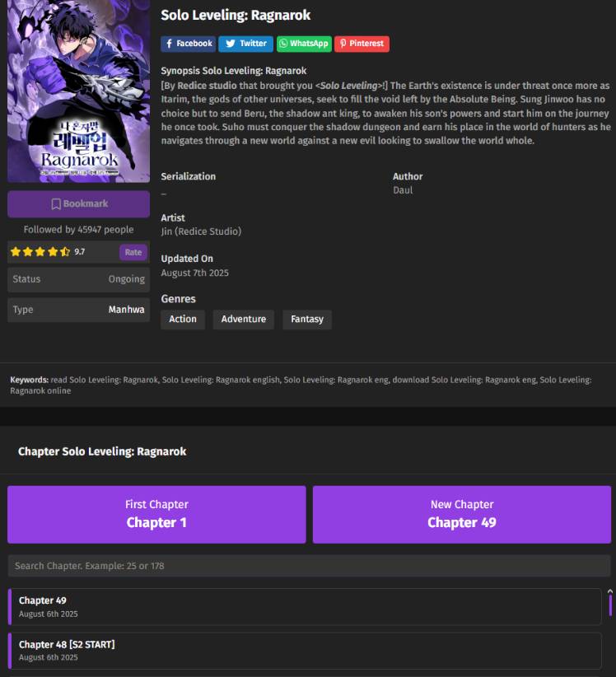This screenshot has width=616, height=677.
Task: Click the star rating icons
Action: 40,252
